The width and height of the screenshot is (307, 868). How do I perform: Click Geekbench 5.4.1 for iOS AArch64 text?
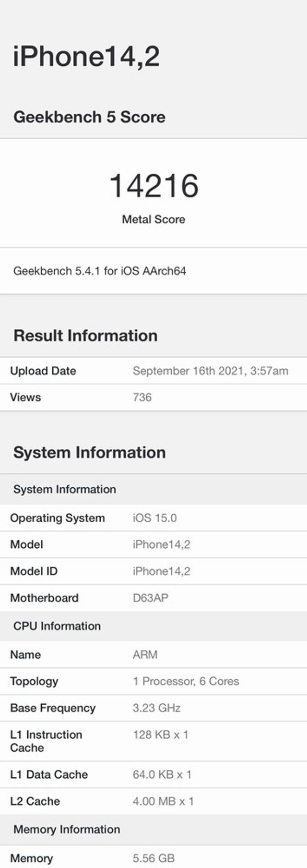tap(99, 271)
